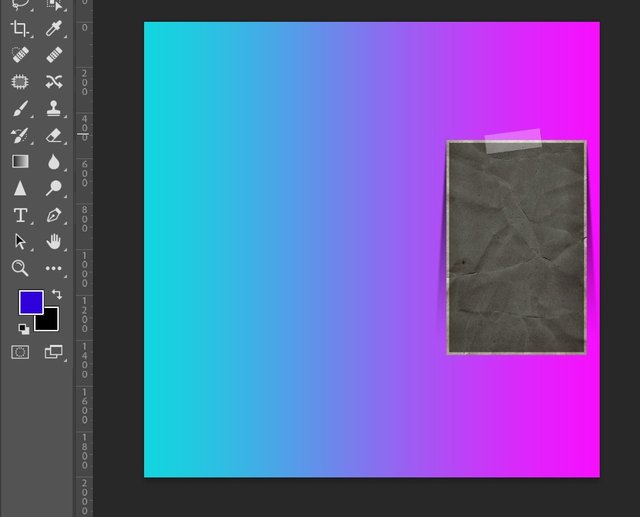This screenshot has width=640, height=517.
Task: Select the Hand tool
Action: pyautogui.click(x=53, y=242)
